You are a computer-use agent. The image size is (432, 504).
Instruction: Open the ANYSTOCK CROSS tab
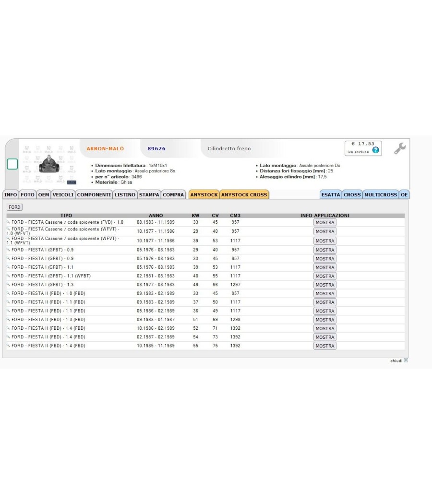[244, 194]
